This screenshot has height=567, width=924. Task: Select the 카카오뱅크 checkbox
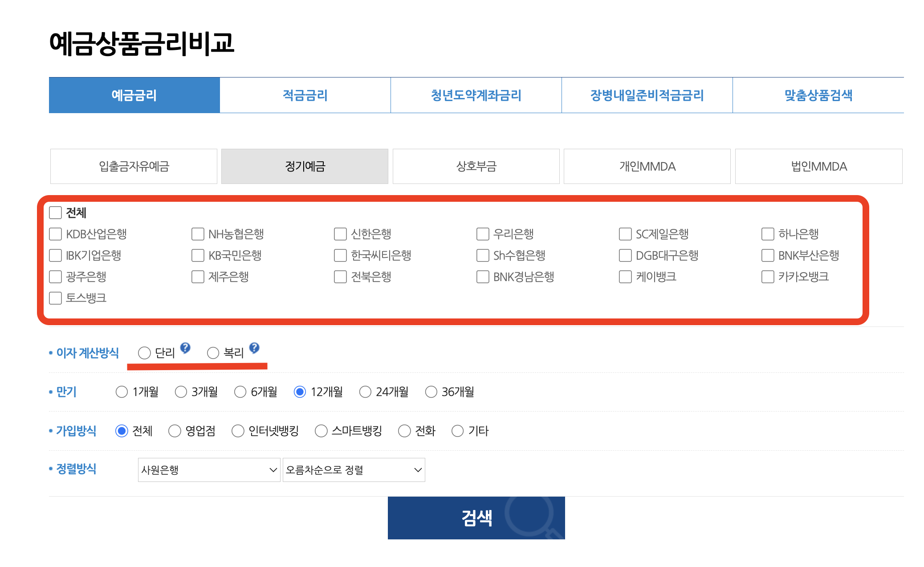[767, 277]
